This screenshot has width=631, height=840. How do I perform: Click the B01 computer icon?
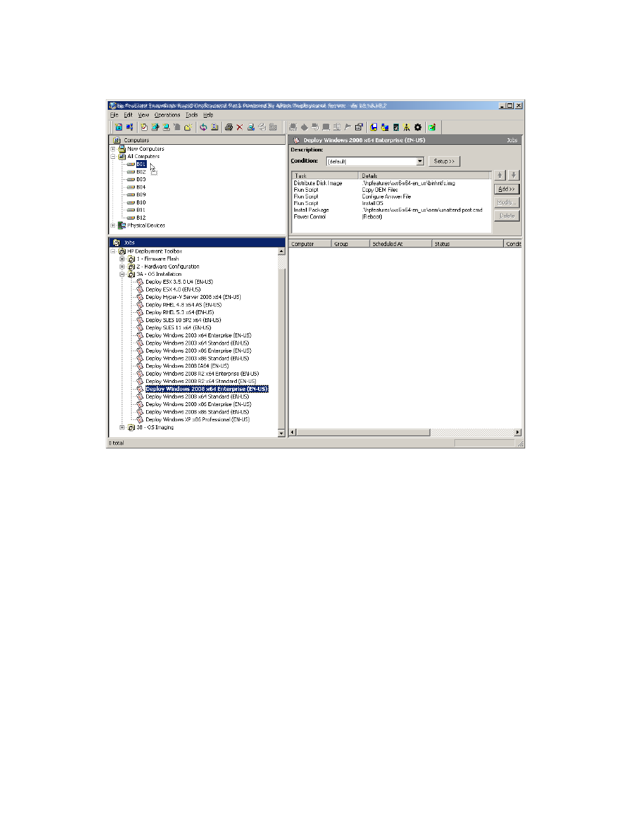(131, 164)
